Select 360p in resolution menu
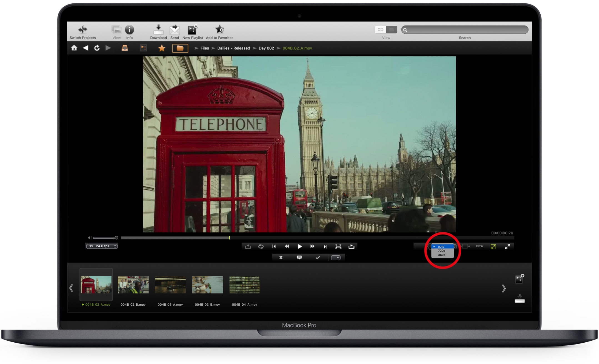The height and width of the screenshot is (364, 599). (x=441, y=255)
